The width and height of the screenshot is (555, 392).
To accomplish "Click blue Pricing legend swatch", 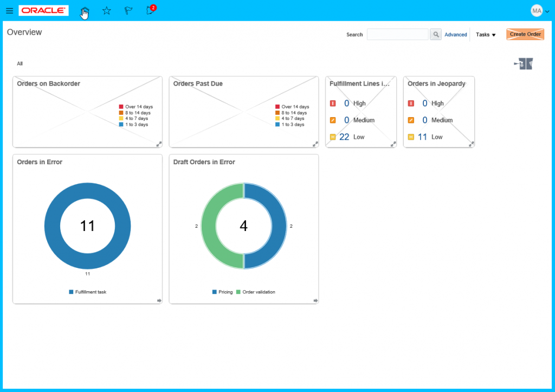I will [215, 292].
